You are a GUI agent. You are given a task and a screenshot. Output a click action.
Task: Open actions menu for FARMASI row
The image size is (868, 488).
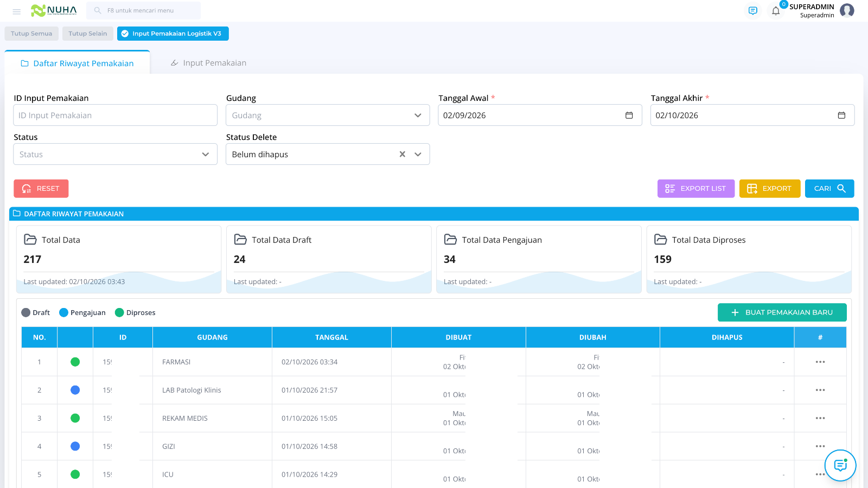[x=820, y=362]
